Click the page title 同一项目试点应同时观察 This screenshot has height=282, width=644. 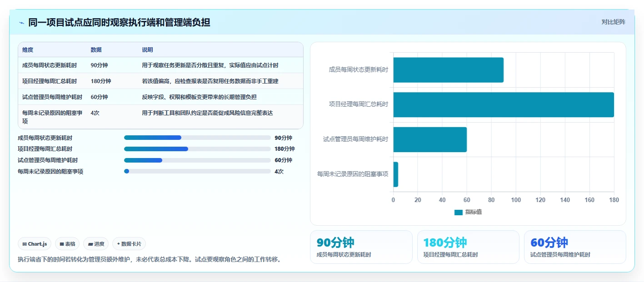[119, 23]
